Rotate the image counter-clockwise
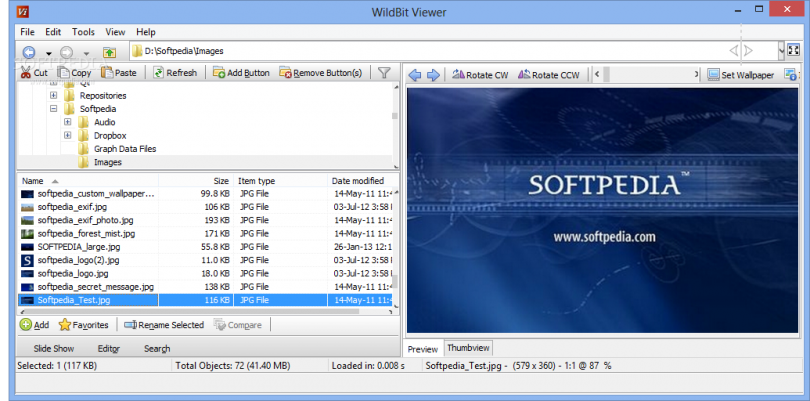810x401 pixels. tap(547, 75)
